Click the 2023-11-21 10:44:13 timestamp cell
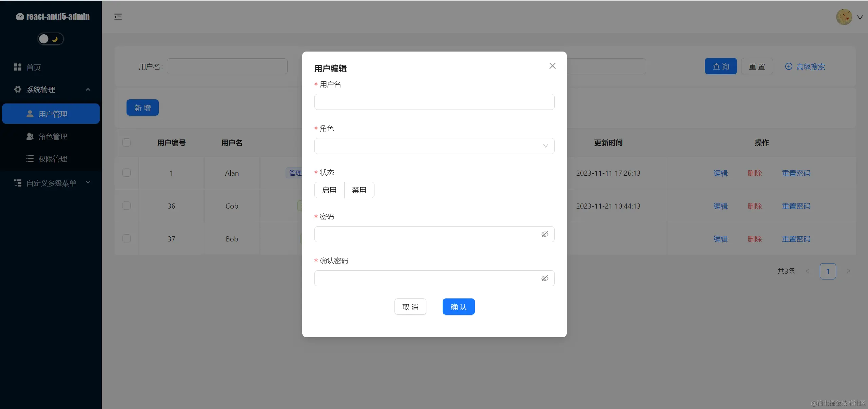868x409 pixels. click(x=608, y=206)
